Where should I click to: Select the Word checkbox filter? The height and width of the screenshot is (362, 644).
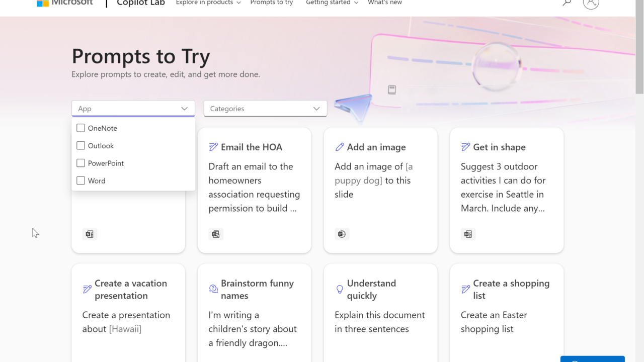click(x=80, y=181)
